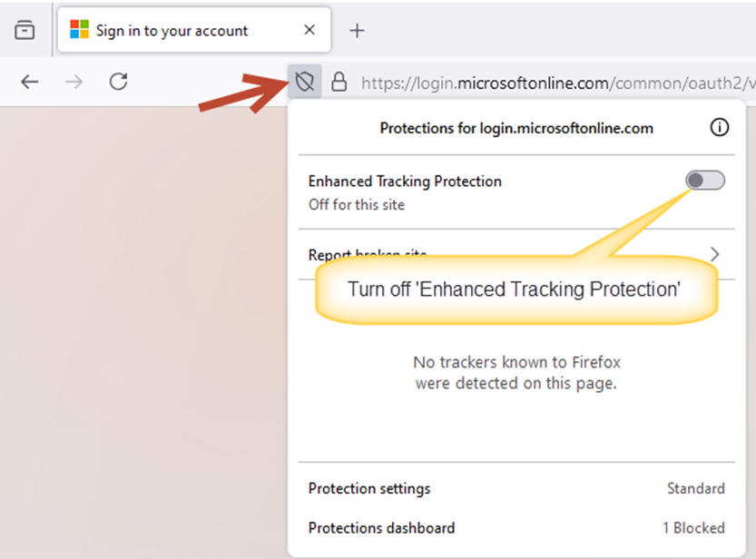Open Firefox View from the tab bar icon

25,30
